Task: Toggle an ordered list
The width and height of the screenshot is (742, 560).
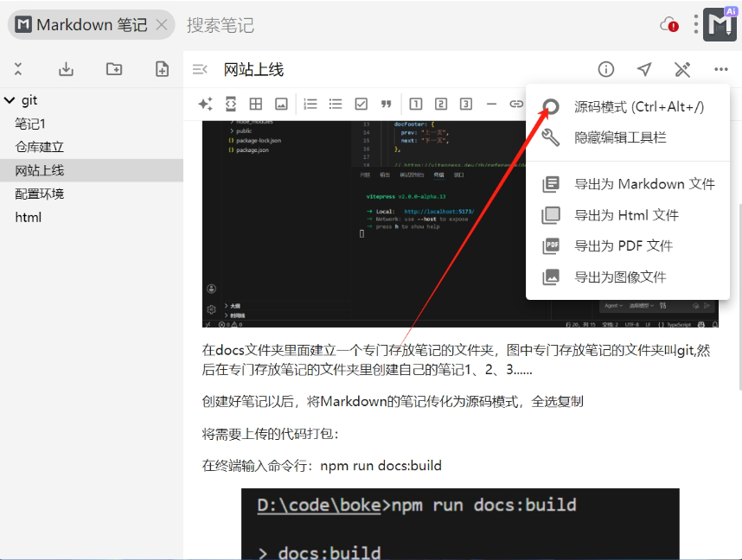Action: [310, 104]
